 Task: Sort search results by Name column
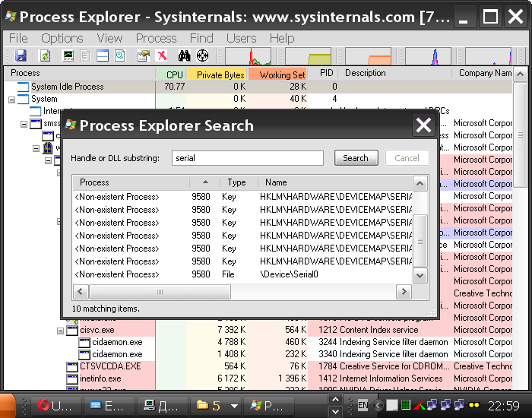[335, 182]
